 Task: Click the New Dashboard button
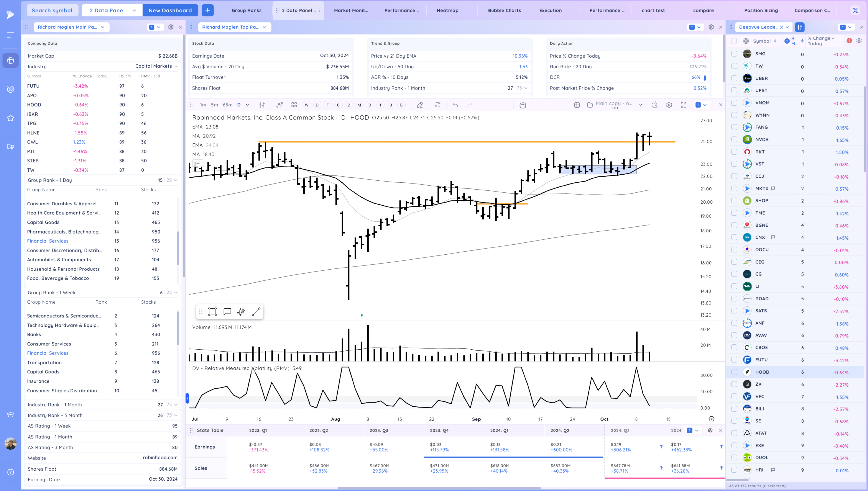(x=170, y=10)
